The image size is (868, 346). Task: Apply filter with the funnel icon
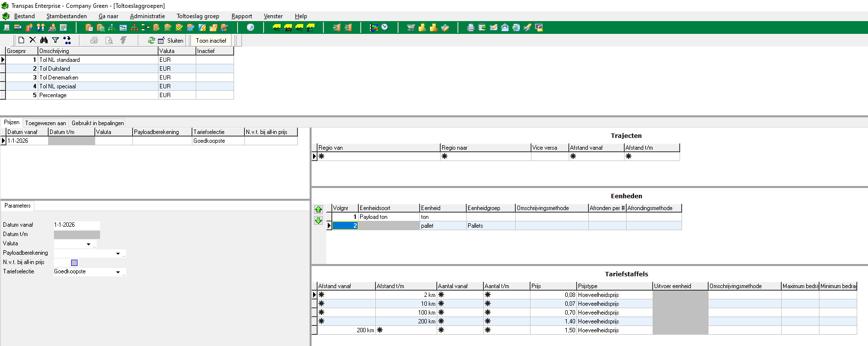coord(55,40)
